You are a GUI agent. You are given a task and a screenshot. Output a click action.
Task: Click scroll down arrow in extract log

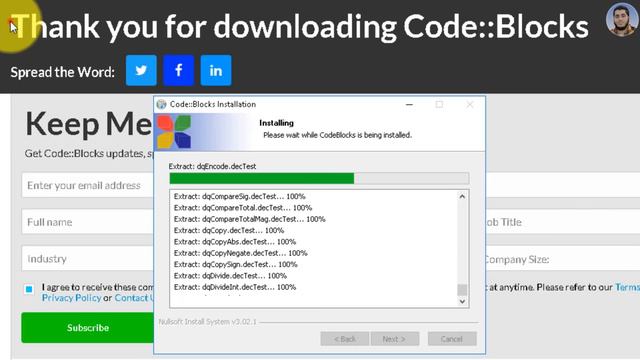coord(462,302)
